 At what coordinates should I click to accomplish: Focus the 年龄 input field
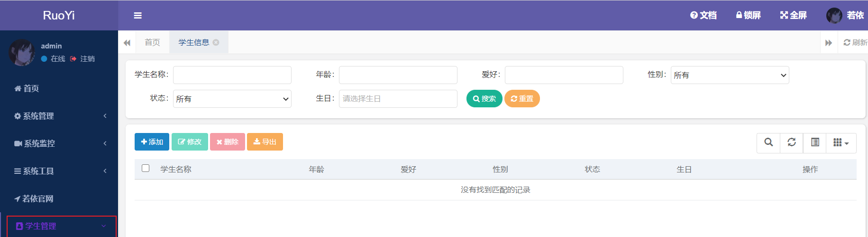click(x=398, y=75)
